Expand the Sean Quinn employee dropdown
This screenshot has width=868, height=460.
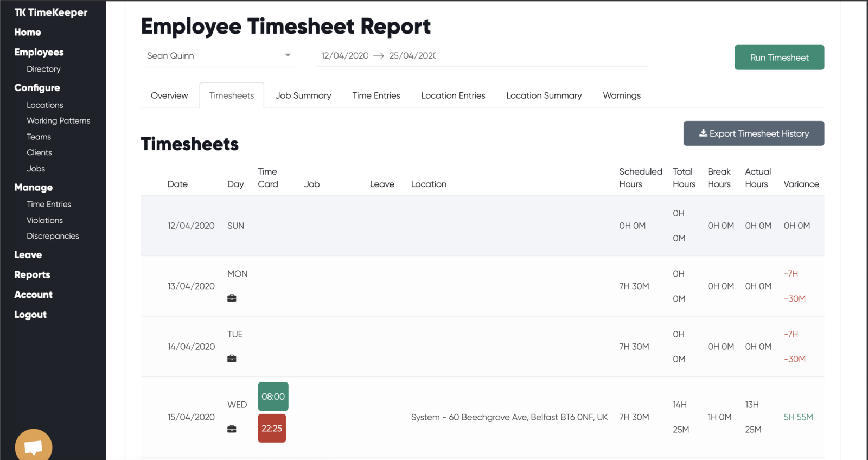click(x=219, y=55)
